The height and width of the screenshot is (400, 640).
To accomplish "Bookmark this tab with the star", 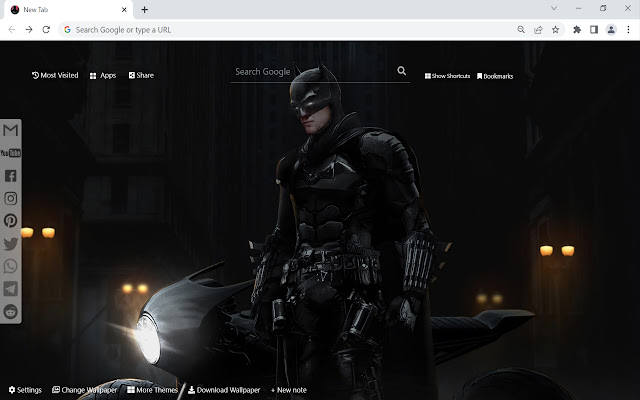I will click(556, 29).
